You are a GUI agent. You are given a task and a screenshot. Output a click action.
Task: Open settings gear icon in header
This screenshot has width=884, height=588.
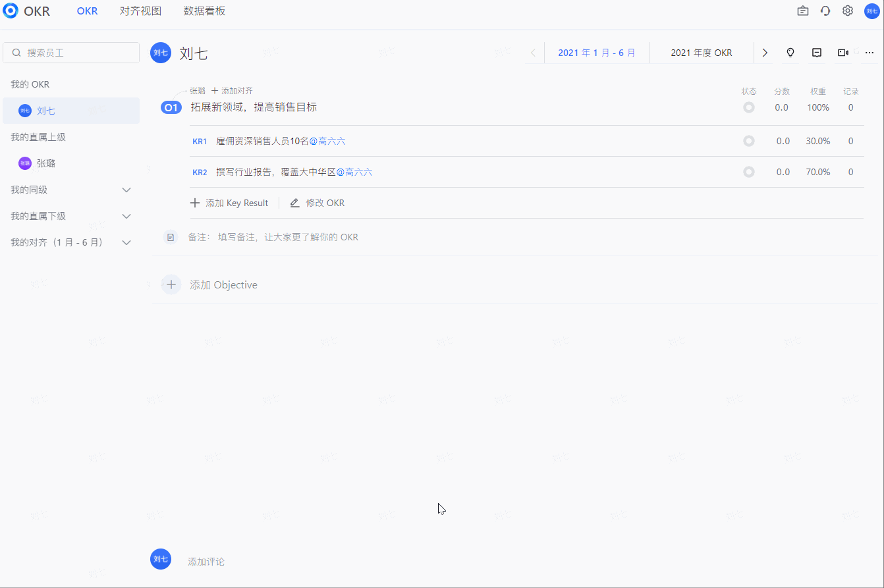tap(848, 11)
